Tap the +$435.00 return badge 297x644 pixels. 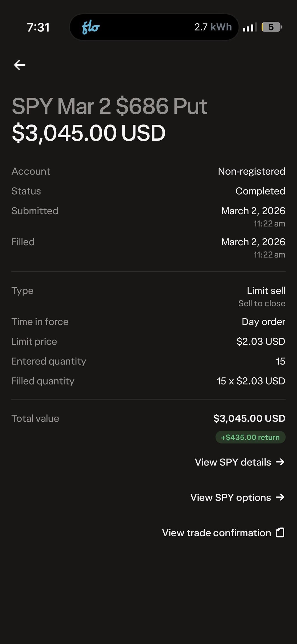[250, 437]
